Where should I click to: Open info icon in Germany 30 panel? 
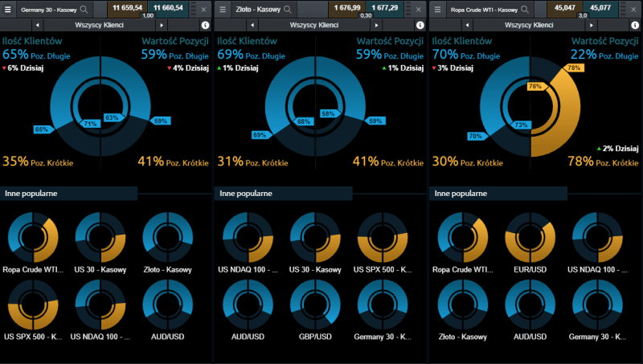(x=205, y=26)
